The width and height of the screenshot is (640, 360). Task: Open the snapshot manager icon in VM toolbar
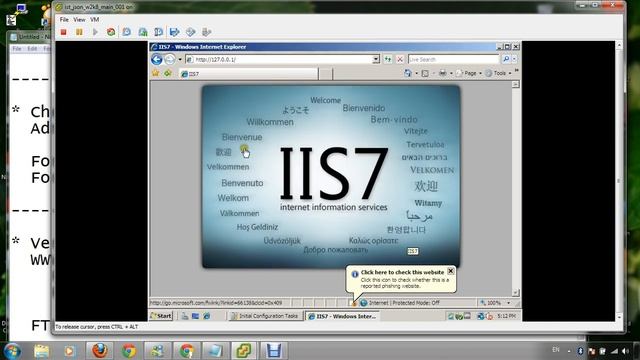[159, 32]
